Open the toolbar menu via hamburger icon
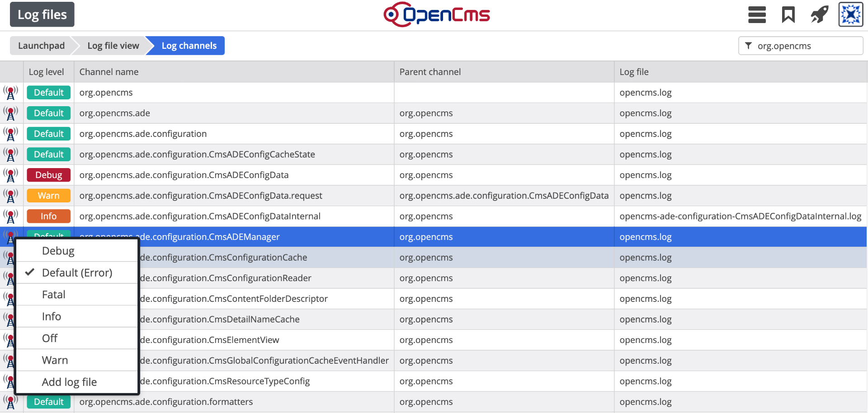 click(756, 14)
